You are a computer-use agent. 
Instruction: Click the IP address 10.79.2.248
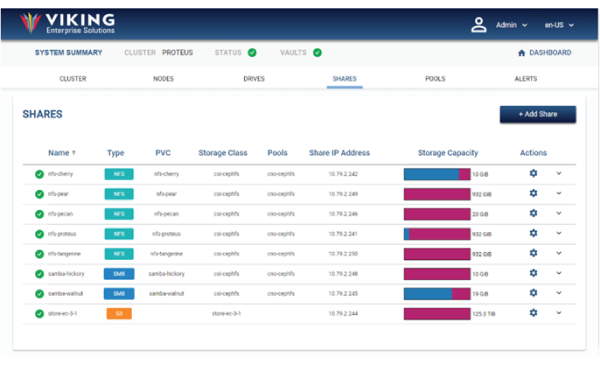coord(343,274)
